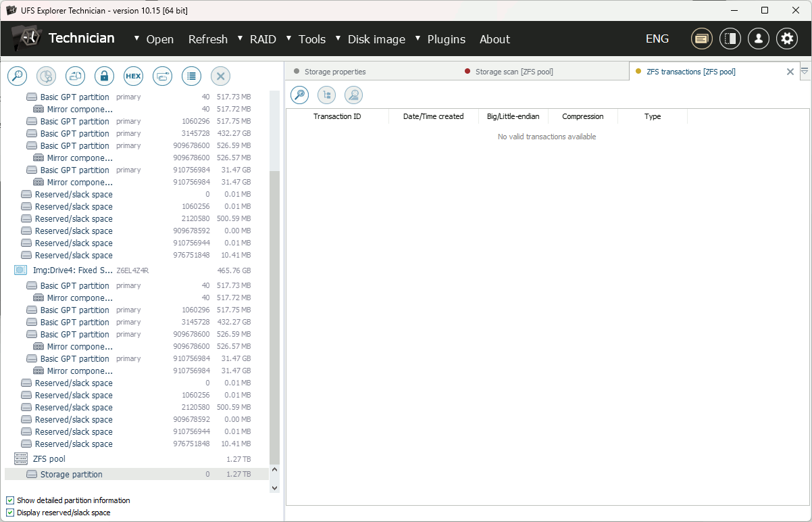Open the scan for lost data tool
812x522 pixels.
[x=17, y=76]
